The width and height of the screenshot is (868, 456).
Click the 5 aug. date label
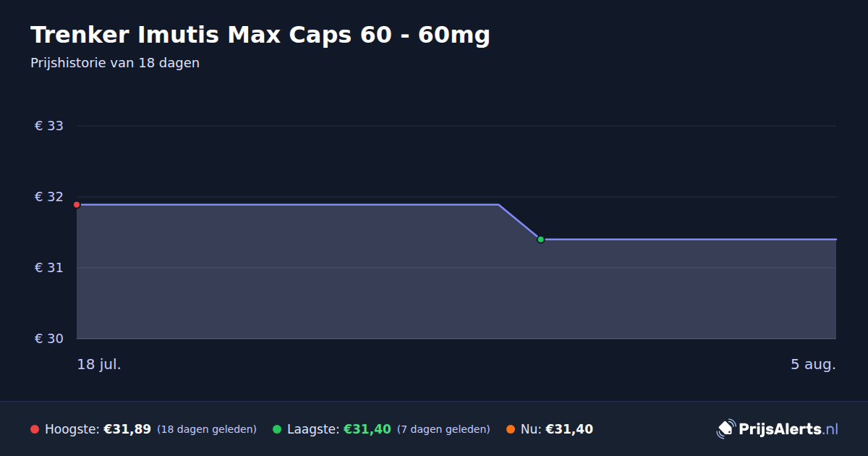click(813, 364)
